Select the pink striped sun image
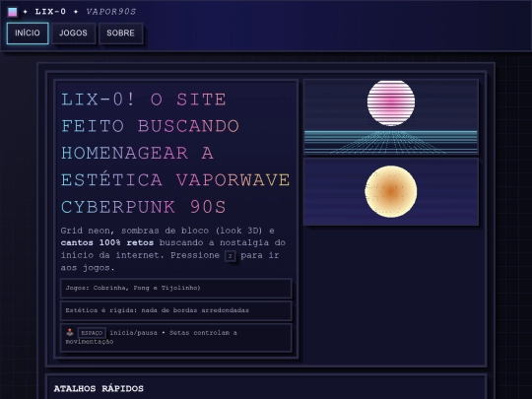The width and height of the screenshot is (532, 399). tap(391, 116)
